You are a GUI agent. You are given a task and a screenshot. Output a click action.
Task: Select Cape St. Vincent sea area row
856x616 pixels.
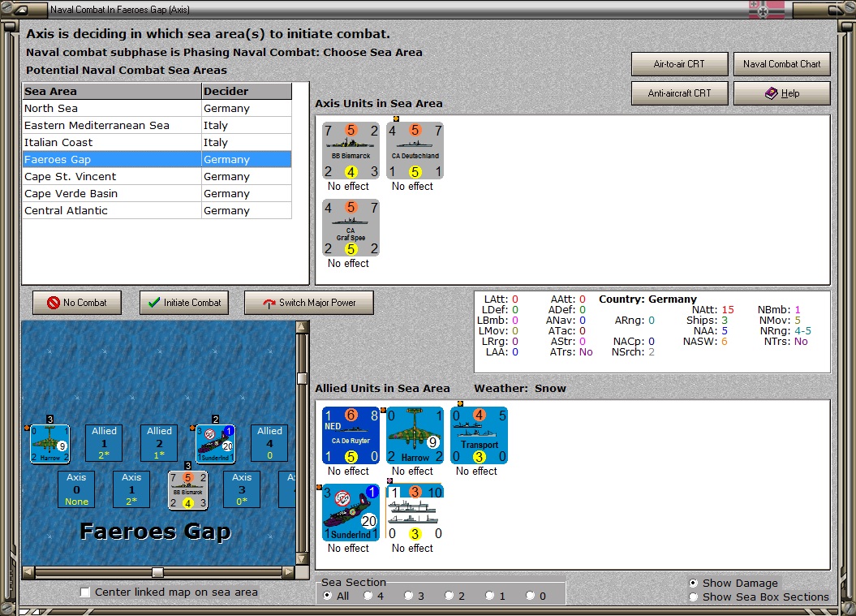coord(157,176)
